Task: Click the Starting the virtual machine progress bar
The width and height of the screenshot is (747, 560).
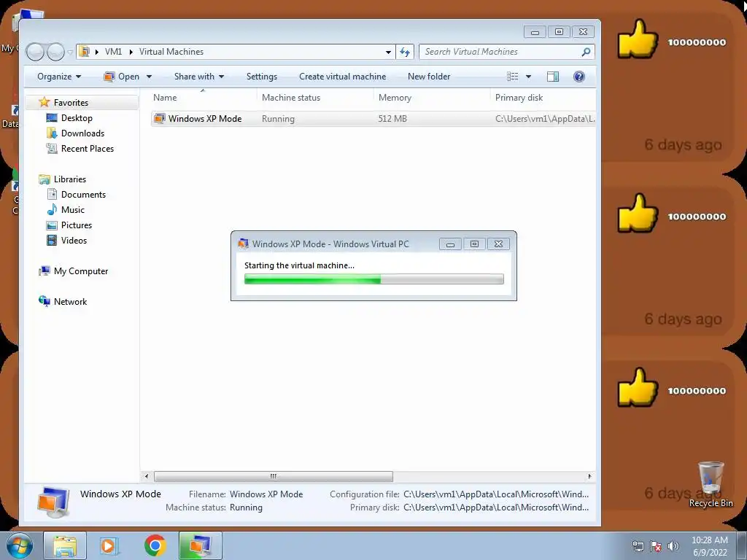Action: tap(374, 279)
